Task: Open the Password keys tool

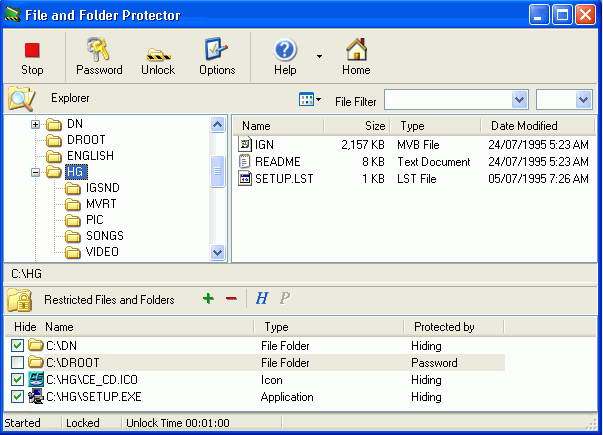Action: pos(99,50)
